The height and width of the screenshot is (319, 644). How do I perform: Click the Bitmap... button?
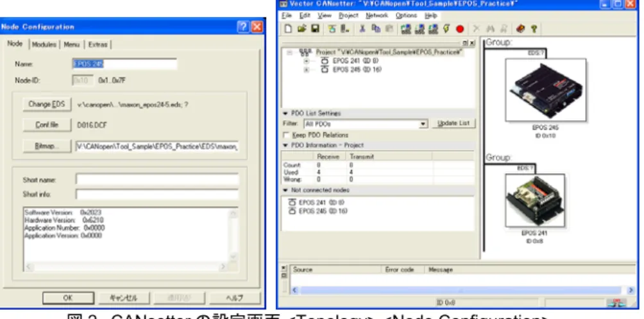point(47,146)
